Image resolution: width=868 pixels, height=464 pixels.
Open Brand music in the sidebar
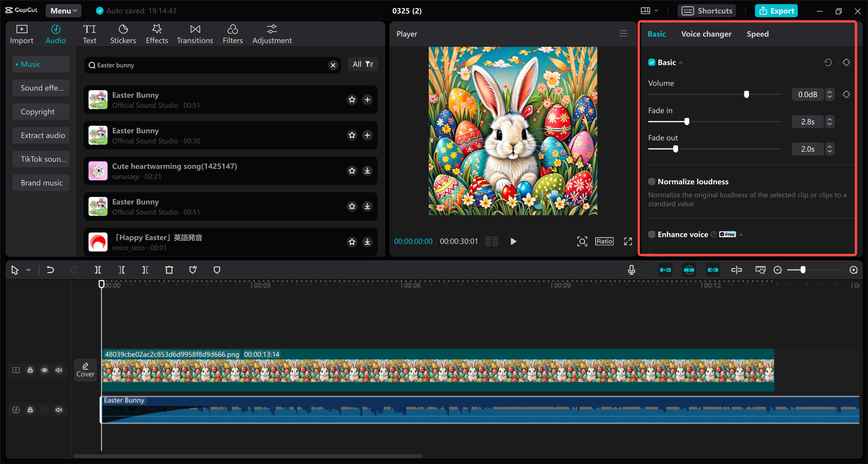click(x=41, y=182)
